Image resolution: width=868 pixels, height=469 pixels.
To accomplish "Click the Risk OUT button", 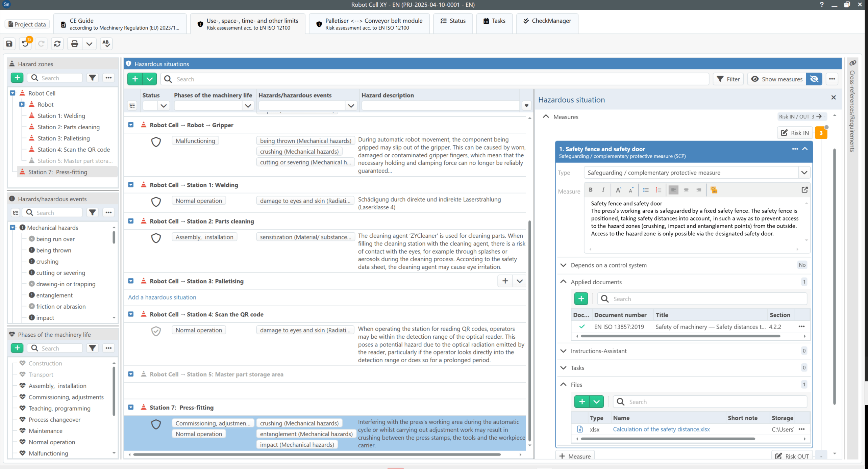I will [792, 456].
